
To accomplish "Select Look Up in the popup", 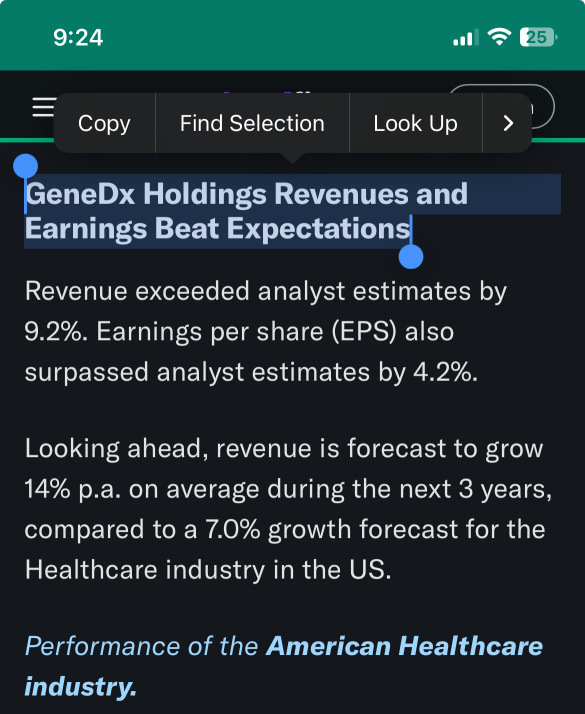I will click(415, 123).
